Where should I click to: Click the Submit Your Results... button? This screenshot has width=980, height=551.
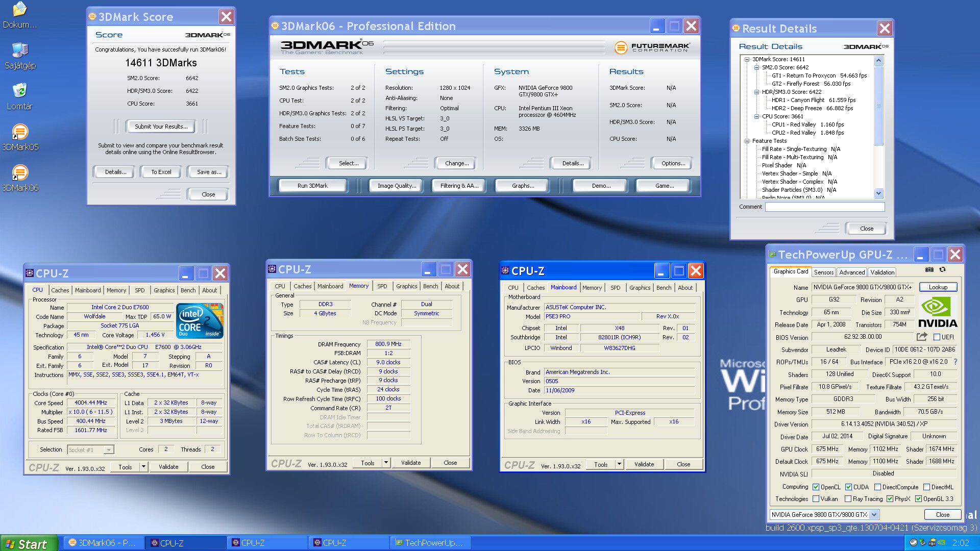(161, 127)
